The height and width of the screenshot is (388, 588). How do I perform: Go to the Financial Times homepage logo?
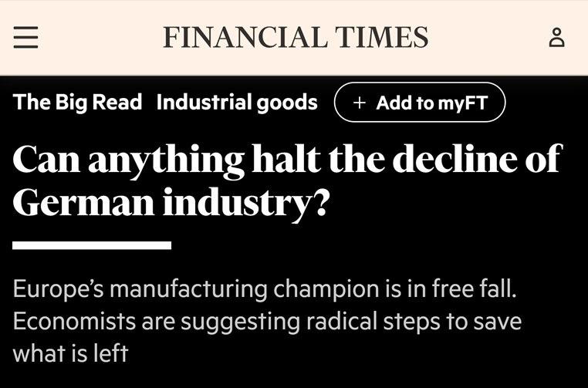pyautogui.click(x=295, y=37)
